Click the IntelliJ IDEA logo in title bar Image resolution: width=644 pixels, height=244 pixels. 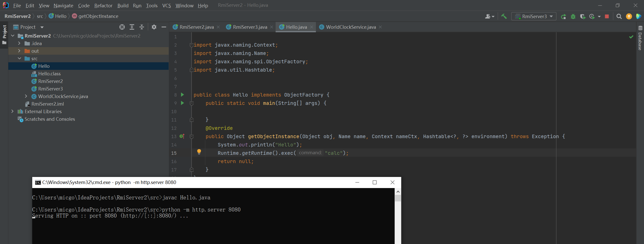pos(6,5)
